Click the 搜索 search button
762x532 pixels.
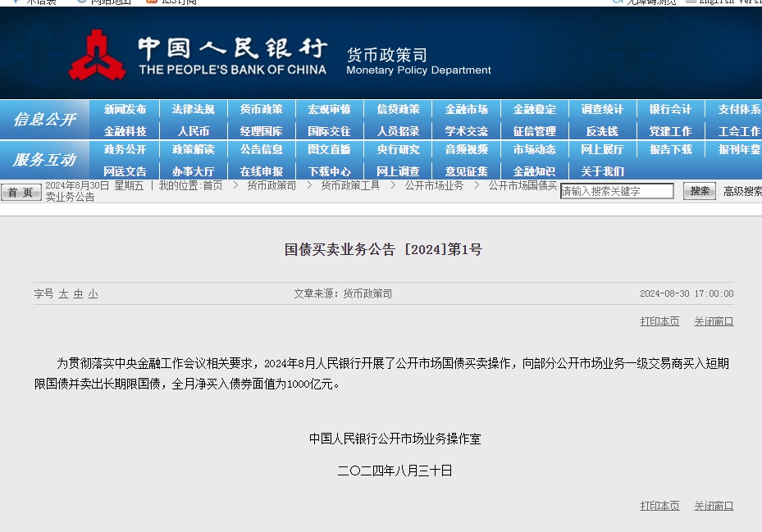pyautogui.click(x=699, y=191)
